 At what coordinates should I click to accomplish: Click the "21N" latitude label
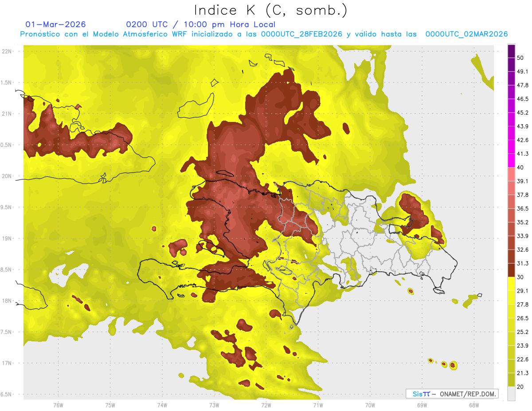point(7,114)
